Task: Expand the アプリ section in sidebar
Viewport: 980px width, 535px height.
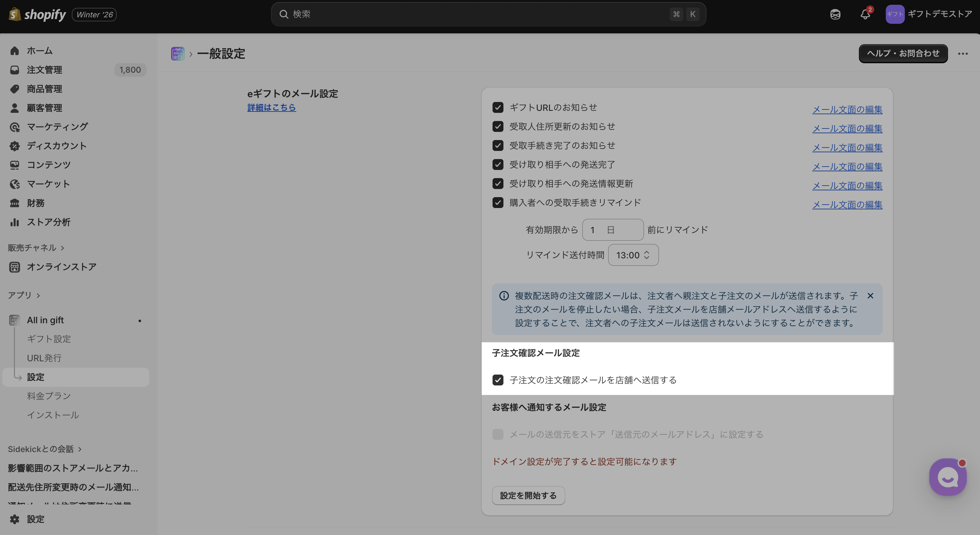Action: (x=38, y=295)
